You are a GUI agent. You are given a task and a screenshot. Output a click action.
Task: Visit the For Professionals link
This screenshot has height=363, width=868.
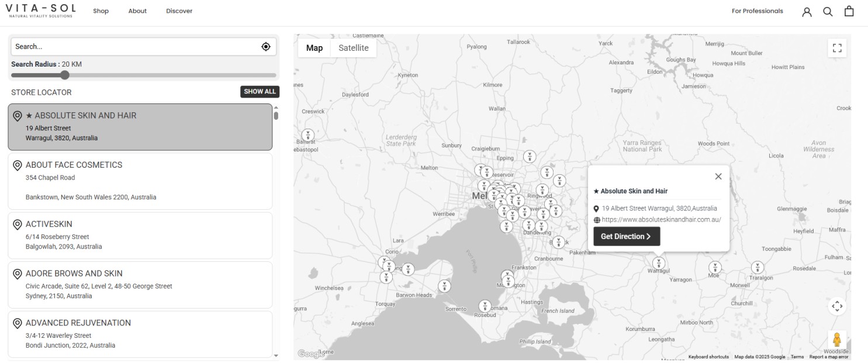[757, 11]
